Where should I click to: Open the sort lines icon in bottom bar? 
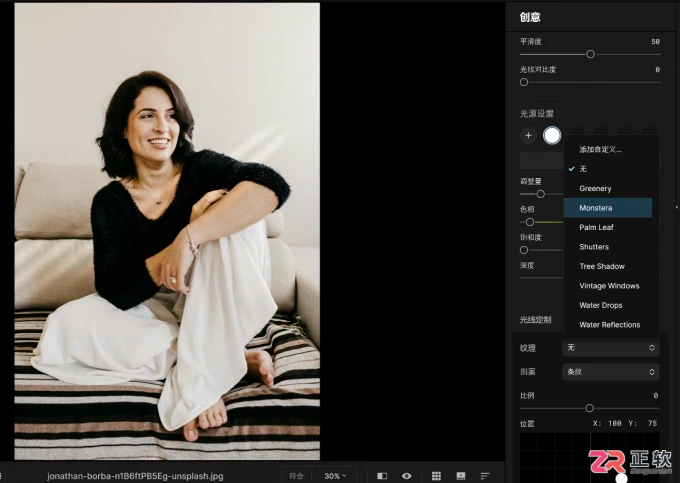(x=485, y=476)
